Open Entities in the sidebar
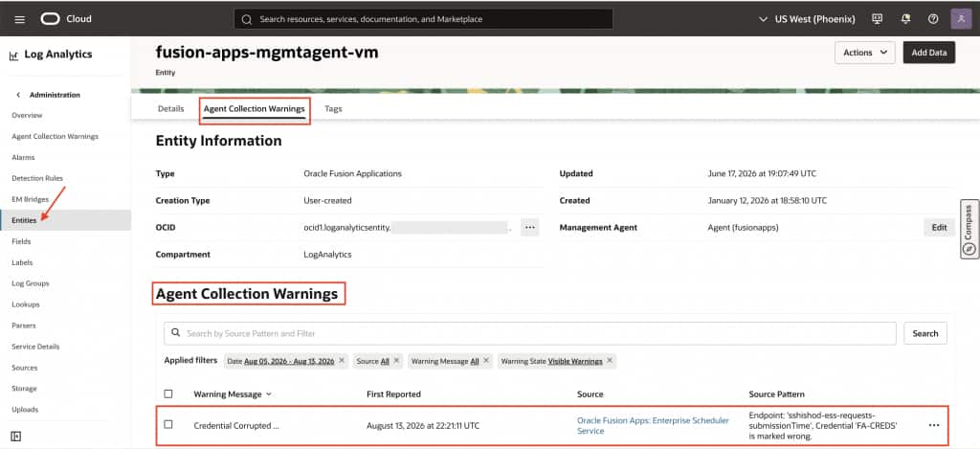This screenshot has width=980, height=449. tap(24, 220)
